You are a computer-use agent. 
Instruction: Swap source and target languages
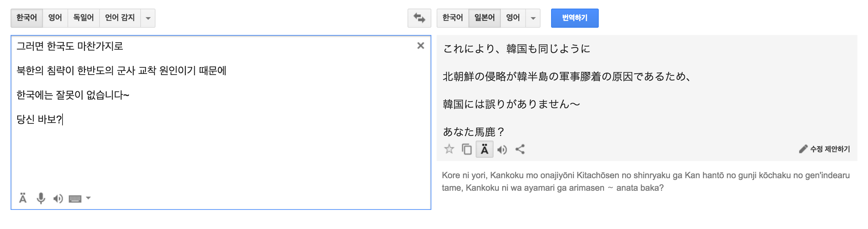pyautogui.click(x=419, y=18)
